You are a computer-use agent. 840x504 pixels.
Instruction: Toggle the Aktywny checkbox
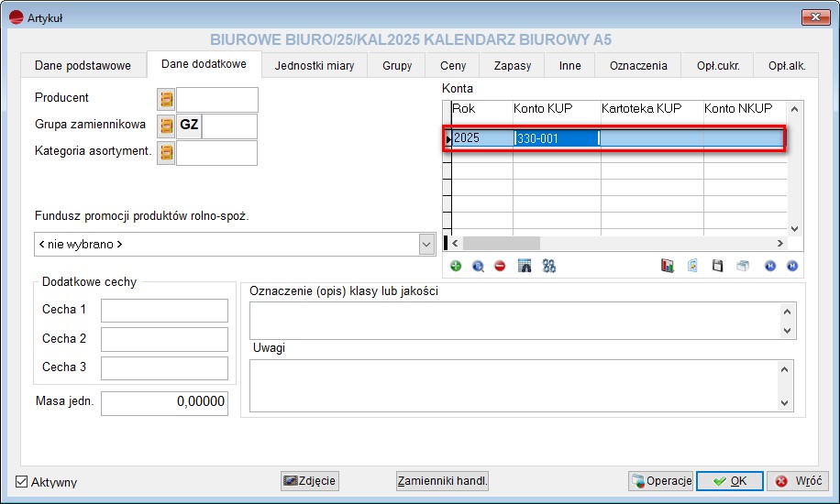pyautogui.click(x=22, y=482)
